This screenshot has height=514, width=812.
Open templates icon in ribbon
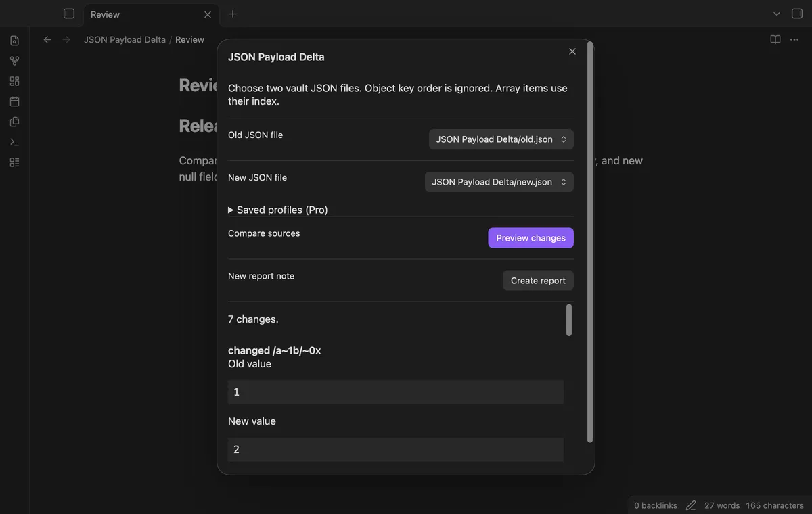point(14,122)
